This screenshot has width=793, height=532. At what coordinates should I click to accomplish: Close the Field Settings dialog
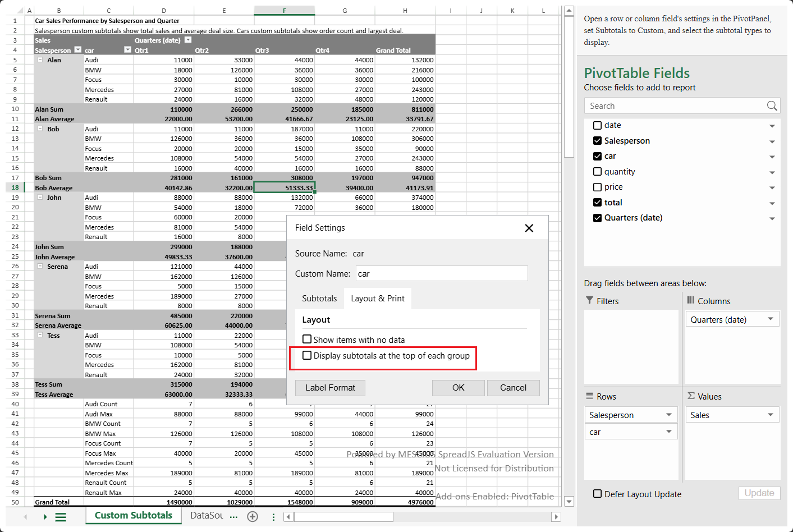529,228
